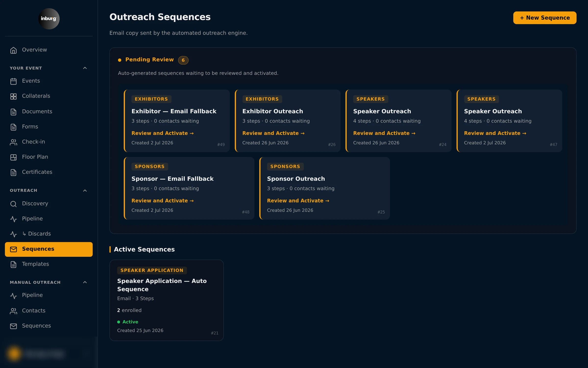Click "Created 25 Jun 2026" text
The width and height of the screenshot is (588, 368).
pyautogui.click(x=140, y=330)
